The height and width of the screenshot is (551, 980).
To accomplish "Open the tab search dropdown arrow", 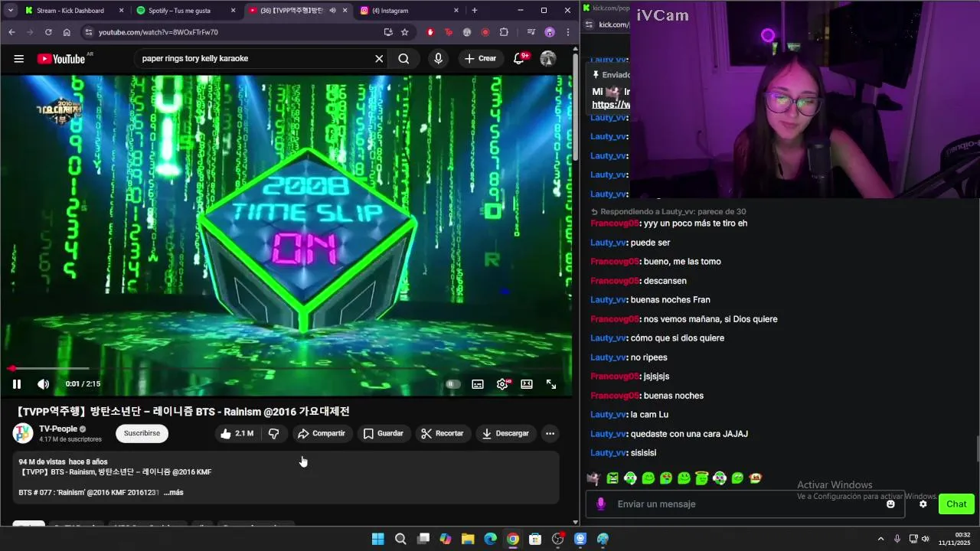I will point(10,11).
